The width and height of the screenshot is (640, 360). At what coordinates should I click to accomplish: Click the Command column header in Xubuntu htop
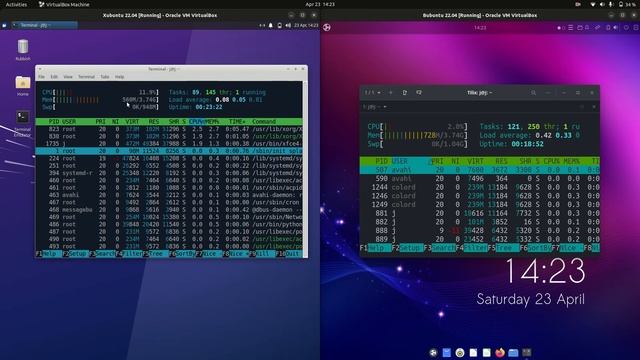coord(264,122)
